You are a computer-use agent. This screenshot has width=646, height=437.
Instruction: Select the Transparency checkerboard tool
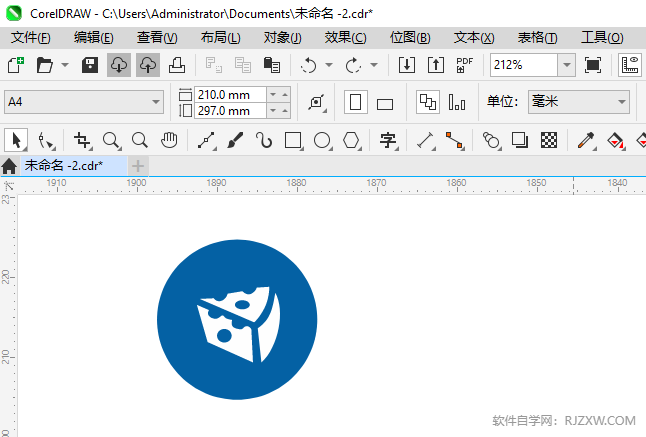point(549,140)
